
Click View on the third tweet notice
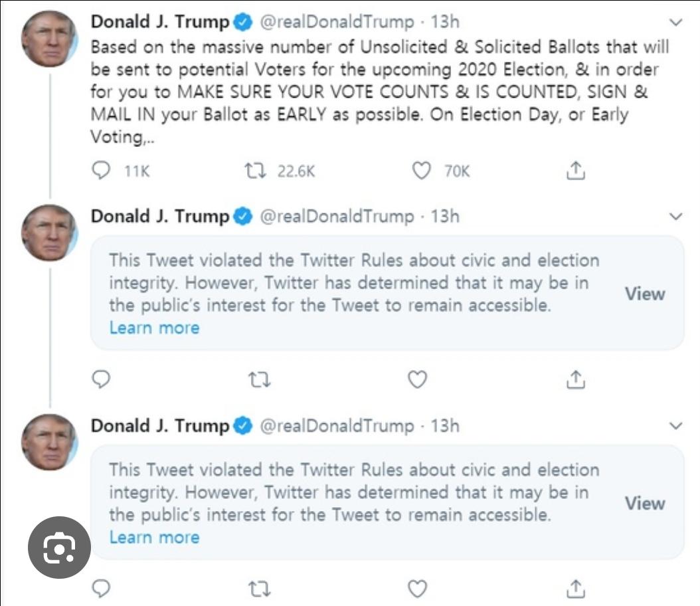pyautogui.click(x=645, y=503)
